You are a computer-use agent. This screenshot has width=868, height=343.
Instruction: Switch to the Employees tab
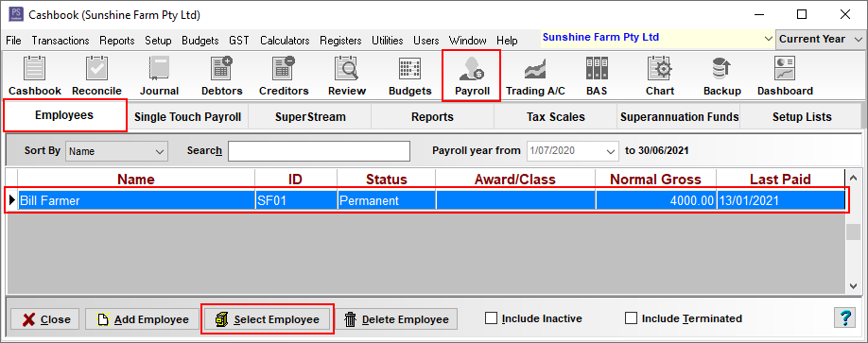64,115
